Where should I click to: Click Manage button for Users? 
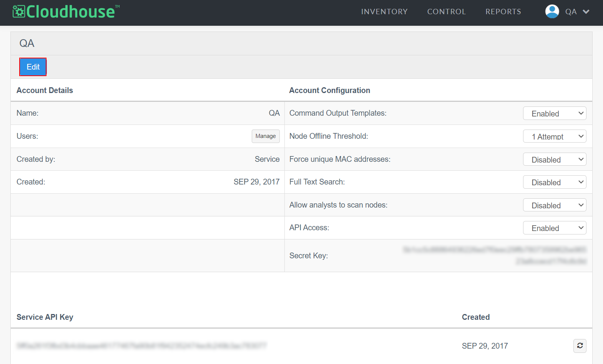coord(266,136)
